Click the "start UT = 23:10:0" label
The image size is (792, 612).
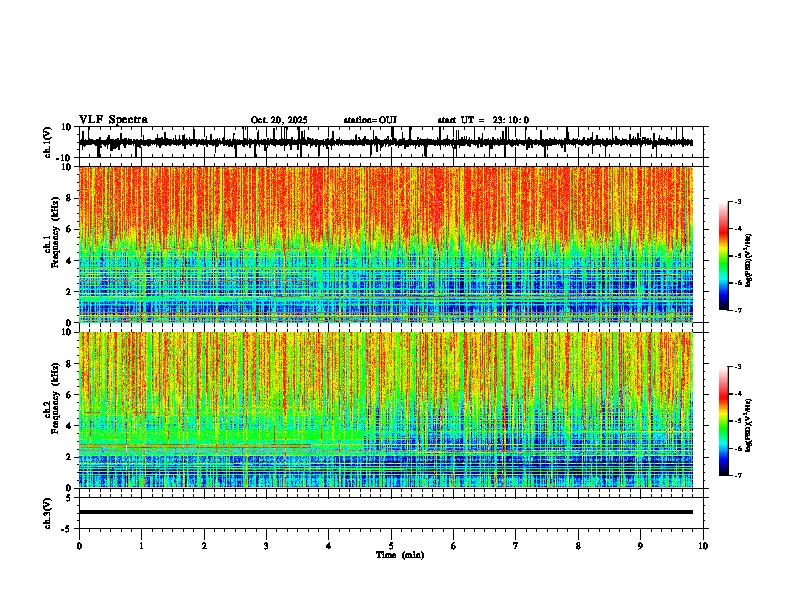pyautogui.click(x=483, y=120)
